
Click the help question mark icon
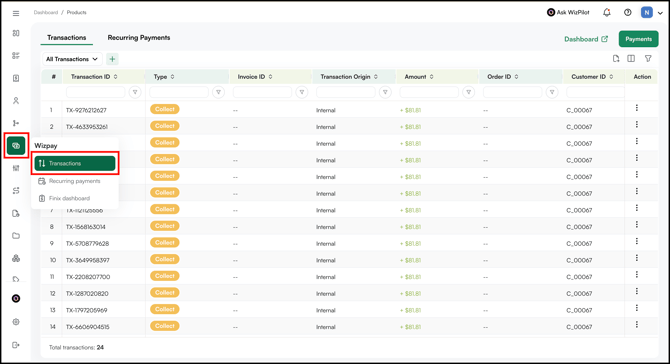click(627, 12)
